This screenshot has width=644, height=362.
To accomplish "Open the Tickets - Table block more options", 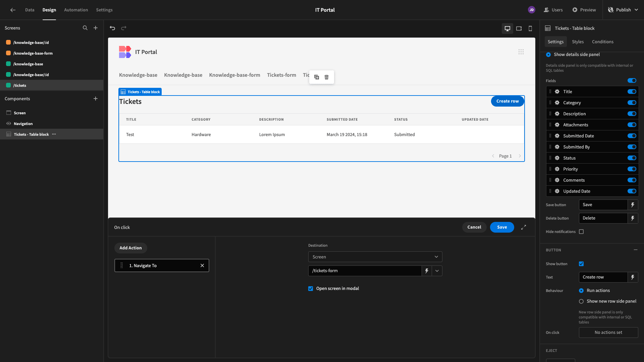I will (x=54, y=134).
